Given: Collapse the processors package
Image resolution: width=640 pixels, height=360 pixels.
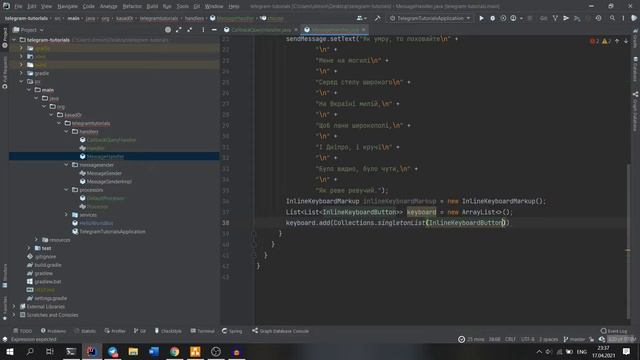Looking at the screenshot, I should (x=67, y=190).
